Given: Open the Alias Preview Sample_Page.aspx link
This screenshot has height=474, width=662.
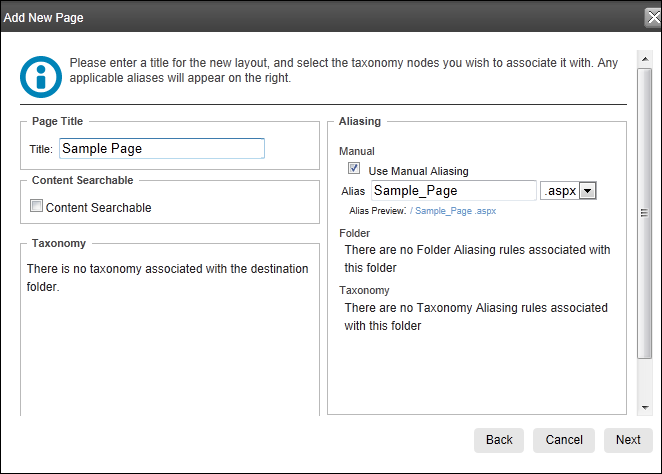Looking at the screenshot, I should [x=453, y=211].
